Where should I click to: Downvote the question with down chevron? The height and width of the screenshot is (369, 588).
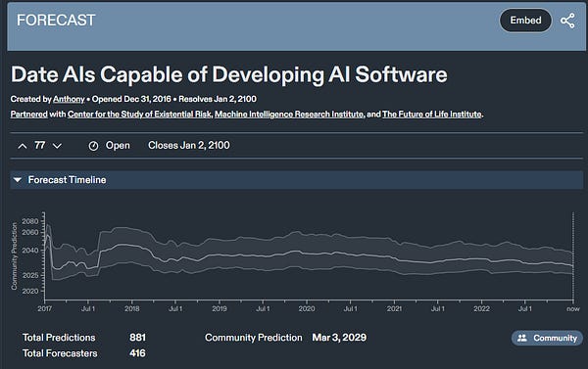(57, 146)
